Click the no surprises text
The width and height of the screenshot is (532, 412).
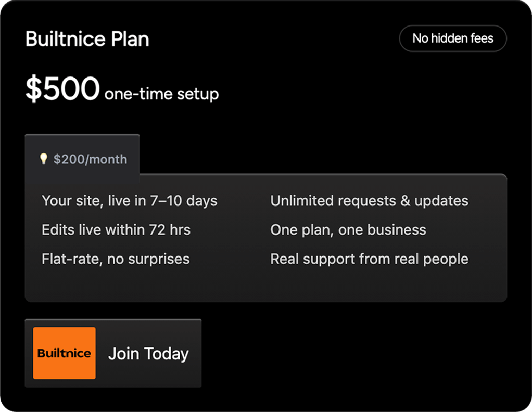(x=148, y=259)
